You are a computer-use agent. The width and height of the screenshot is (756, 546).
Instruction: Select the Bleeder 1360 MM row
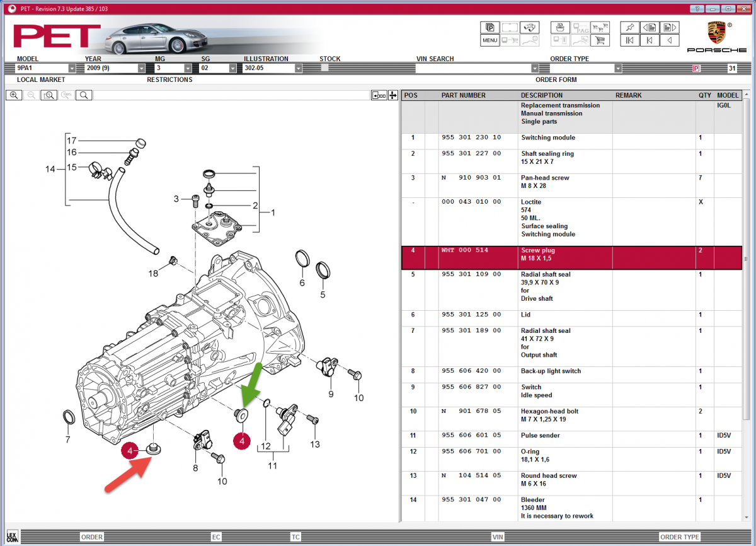click(x=571, y=508)
